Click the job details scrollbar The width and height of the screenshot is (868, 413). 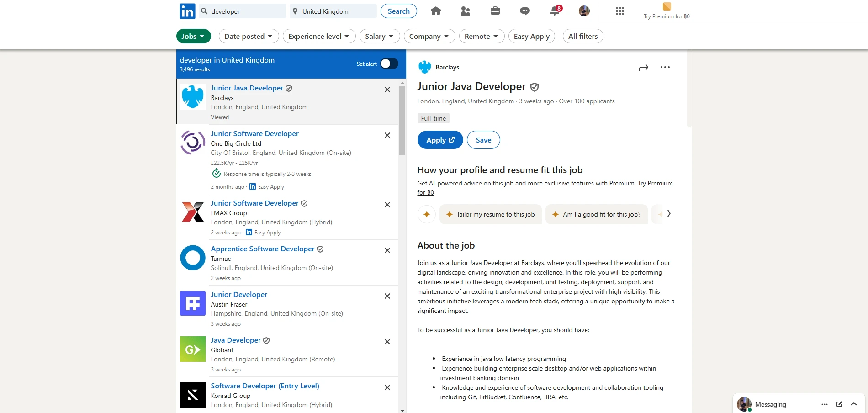pos(689,89)
